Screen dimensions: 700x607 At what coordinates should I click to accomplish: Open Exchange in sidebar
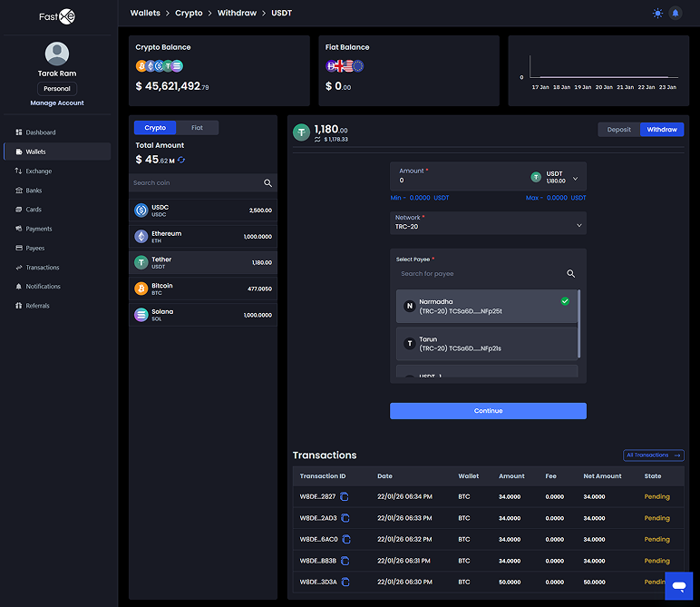(57, 171)
